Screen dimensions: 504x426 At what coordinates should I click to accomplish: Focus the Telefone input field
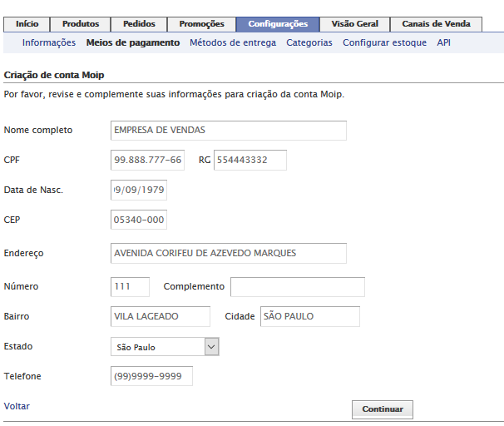tap(151, 377)
